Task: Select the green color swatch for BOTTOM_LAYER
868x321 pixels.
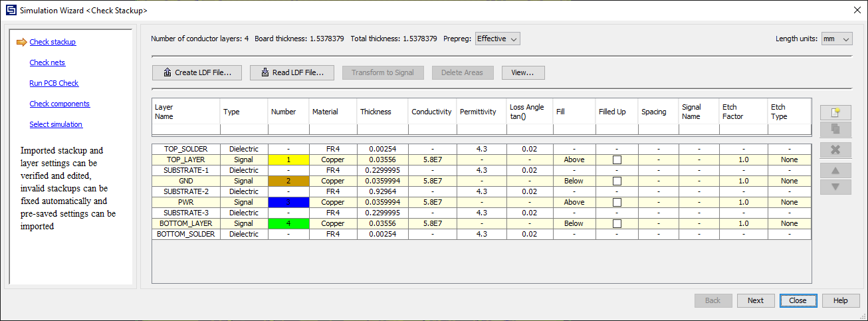Action: point(288,224)
